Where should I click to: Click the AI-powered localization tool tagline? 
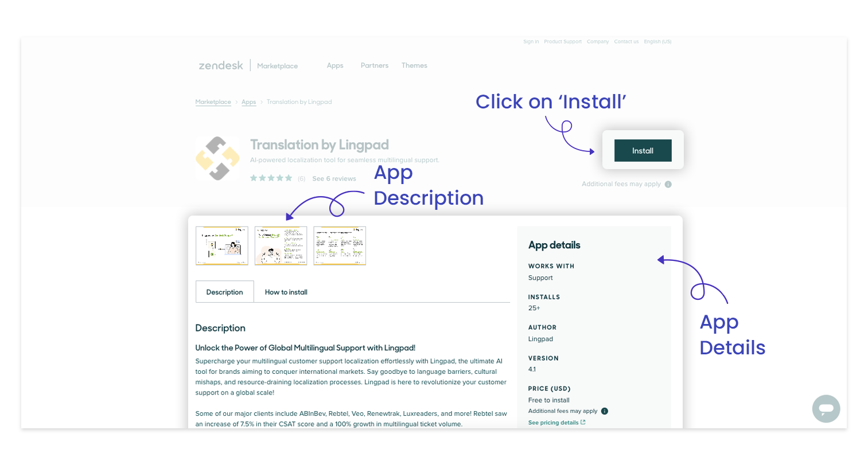(x=345, y=160)
